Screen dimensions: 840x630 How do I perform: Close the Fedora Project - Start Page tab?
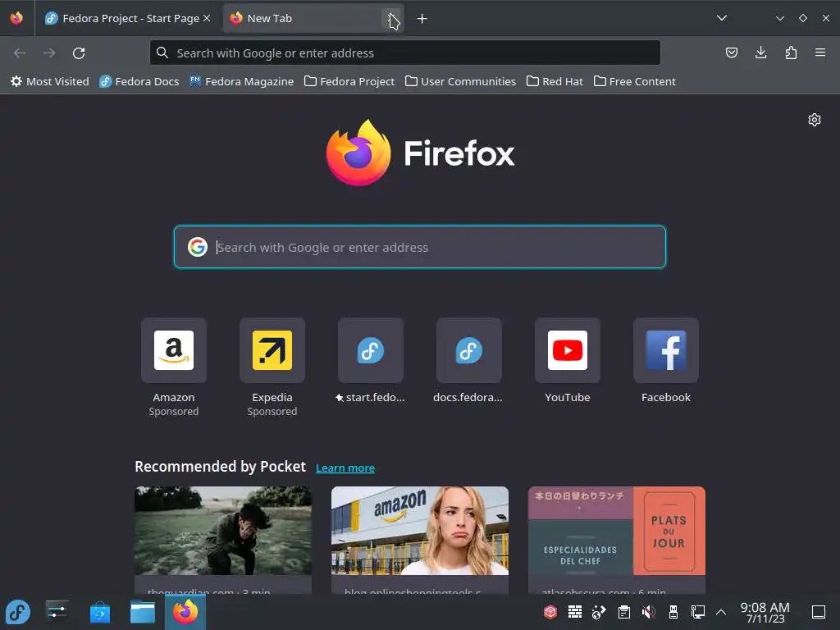[x=207, y=18]
